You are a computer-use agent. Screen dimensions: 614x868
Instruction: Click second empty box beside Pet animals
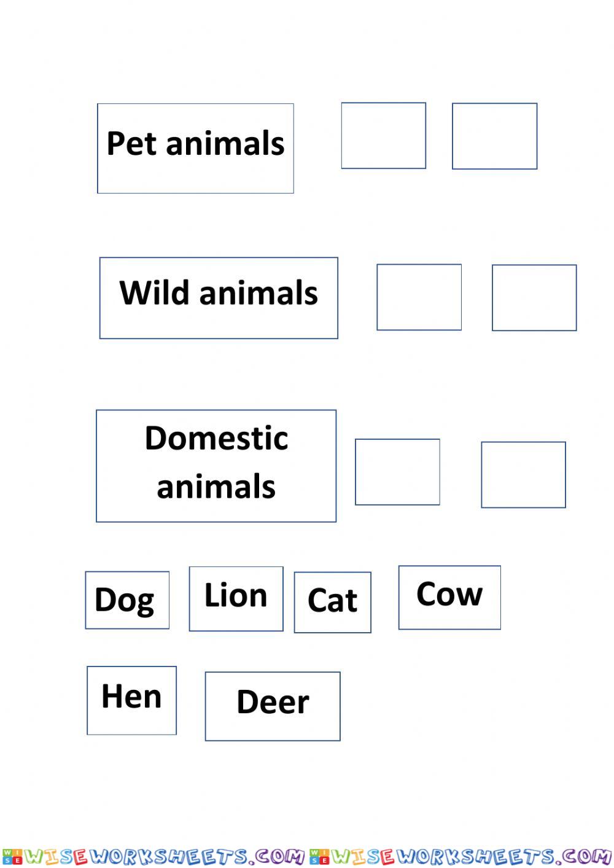[x=495, y=136]
